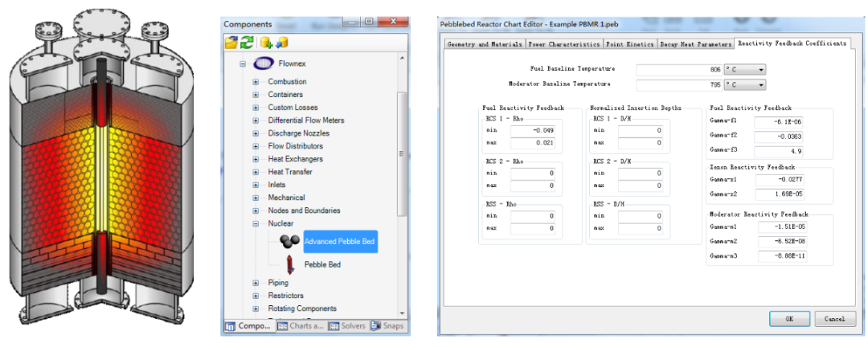This screenshot has width=868, height=347.
Task: Open the Fuel Baseline Temperature unit dropdown
Action: coord(761,70)
